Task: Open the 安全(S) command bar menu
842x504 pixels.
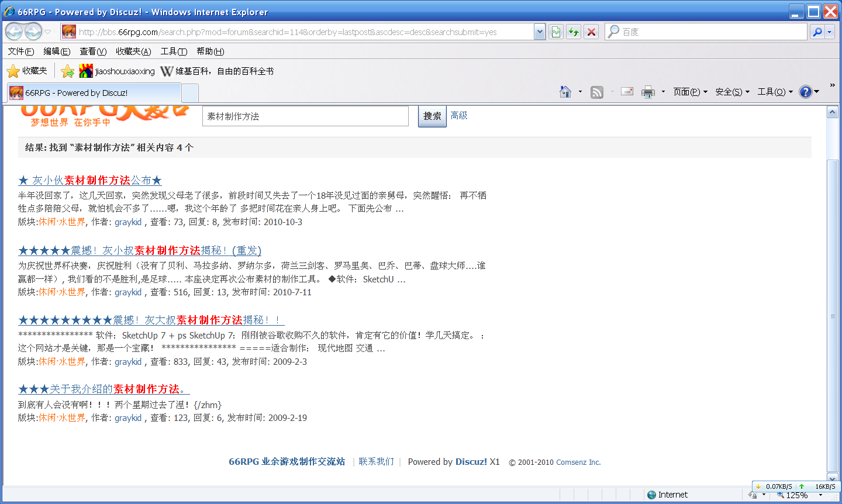Action: coord(732,92)
